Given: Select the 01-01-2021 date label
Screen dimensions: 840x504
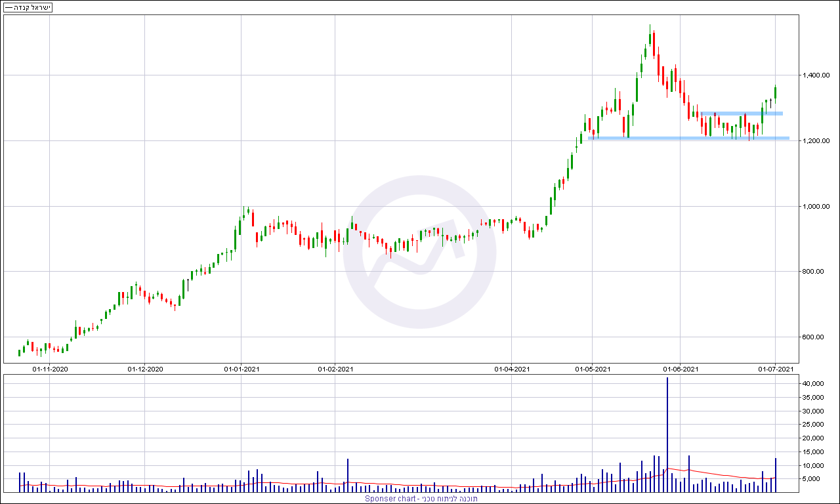Looking at the screenshot, I should point(241,369).
